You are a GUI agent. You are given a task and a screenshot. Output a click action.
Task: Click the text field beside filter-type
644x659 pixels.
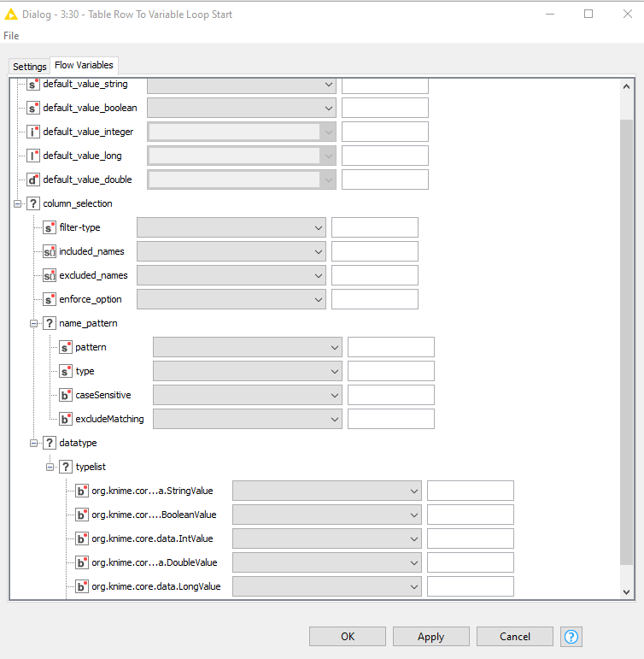point(375,228)
